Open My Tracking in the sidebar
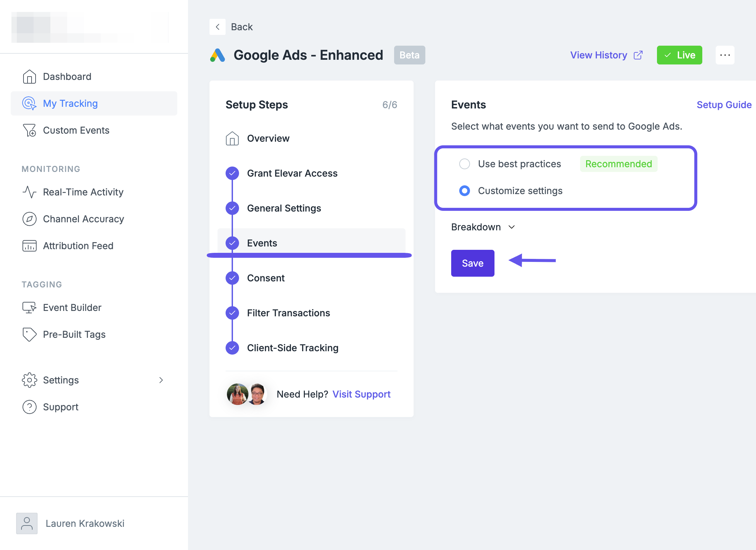The image size is (756, 550). pyautogui.click(x=94, y=103)
